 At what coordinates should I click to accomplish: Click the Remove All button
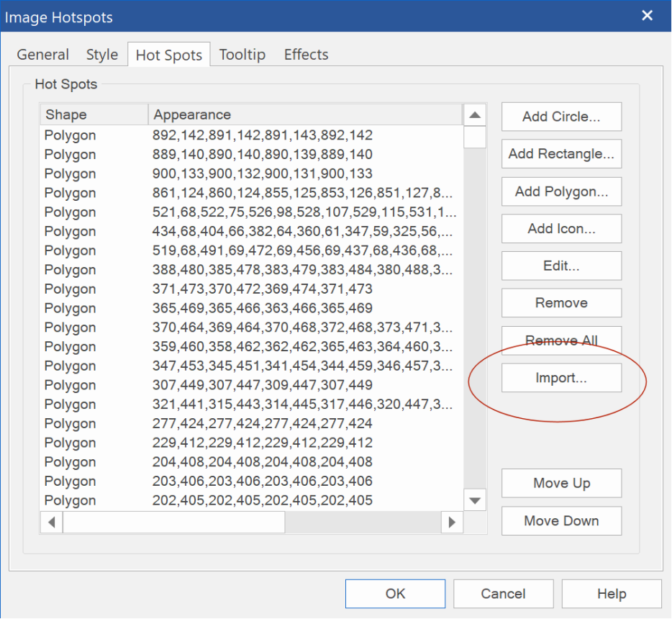pyautogui.click(x=561, y=340)
